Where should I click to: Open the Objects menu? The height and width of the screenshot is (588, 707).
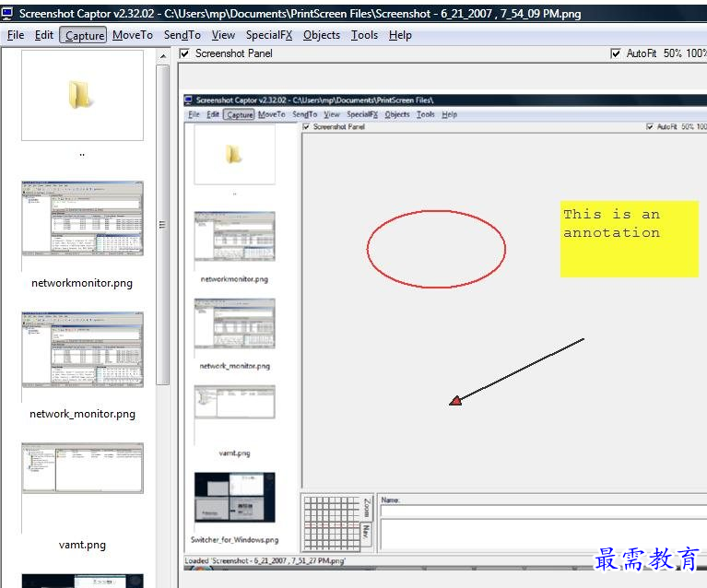[322, 35]
